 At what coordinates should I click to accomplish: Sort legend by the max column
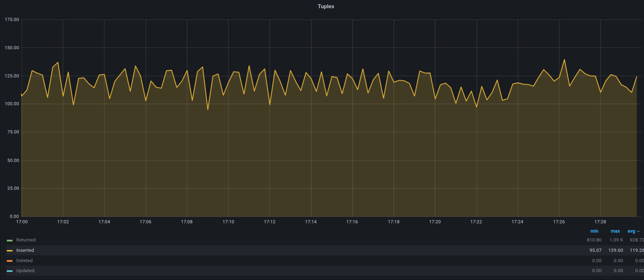point(615,231)
